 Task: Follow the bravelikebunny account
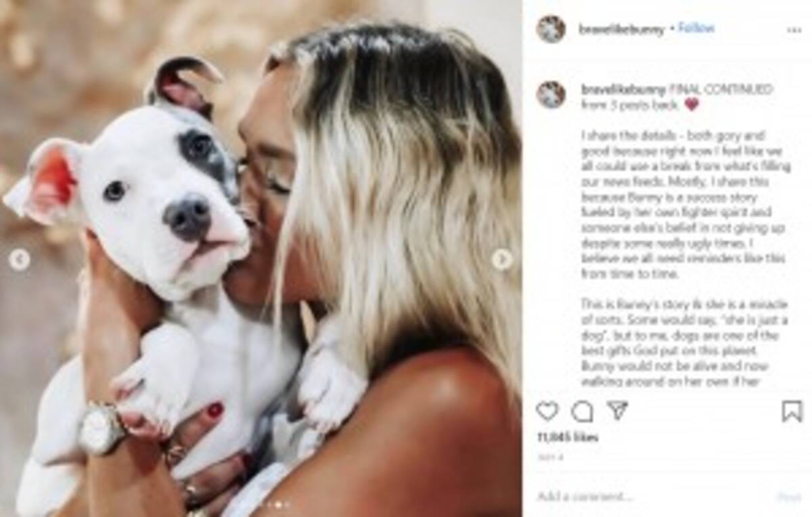pos(696,28)
